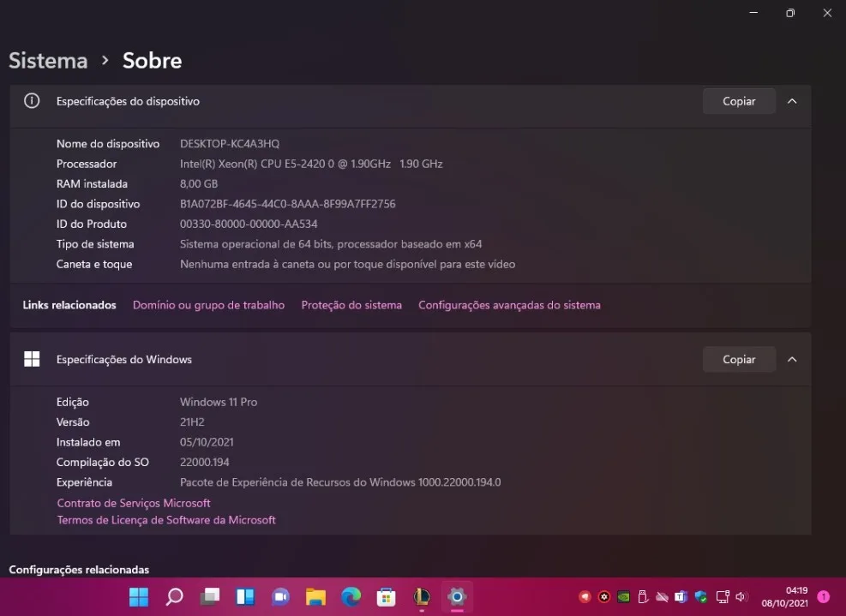Collapse the Especificações do dispositivo section
Image resolution: width=846 pixels, height=616 pixels.
[x=792, y=101]
